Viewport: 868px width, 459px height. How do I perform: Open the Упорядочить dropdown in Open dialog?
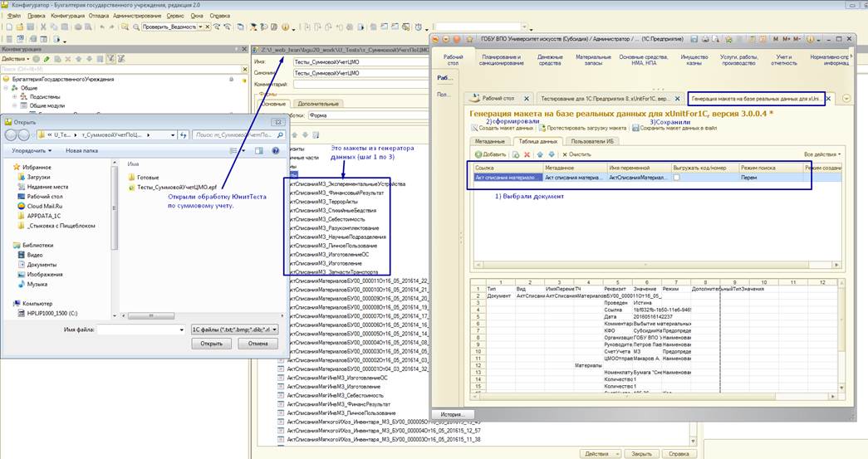click(x=29, y=150)
